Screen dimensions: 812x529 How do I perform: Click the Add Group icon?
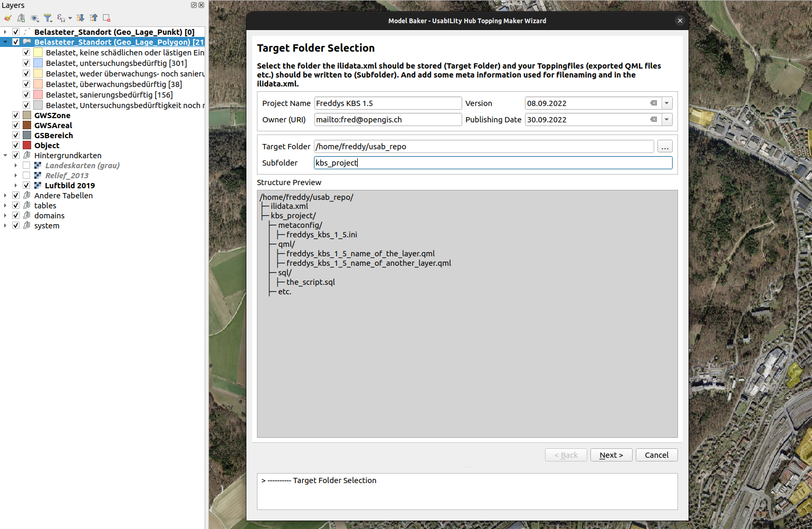tap(21, 18)
